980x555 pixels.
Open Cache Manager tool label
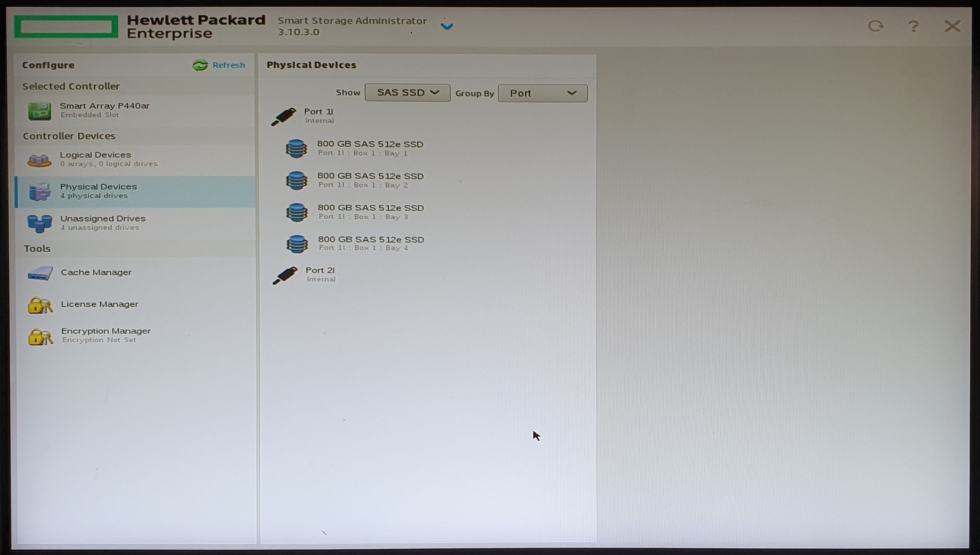pyautogui.click(x=96, y=273)
